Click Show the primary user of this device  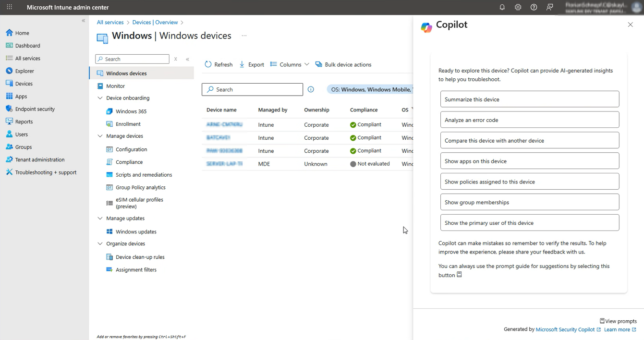(530, 223)
